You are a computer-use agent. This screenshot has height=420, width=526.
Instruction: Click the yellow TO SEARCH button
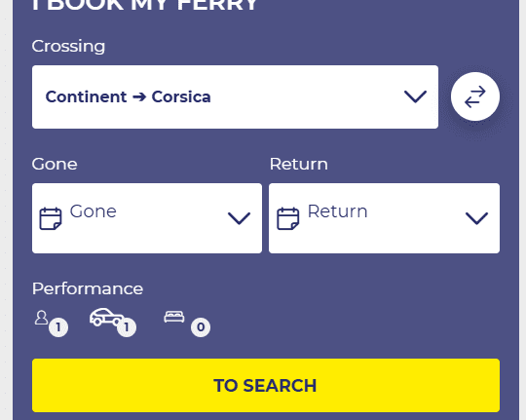point(266,386)
